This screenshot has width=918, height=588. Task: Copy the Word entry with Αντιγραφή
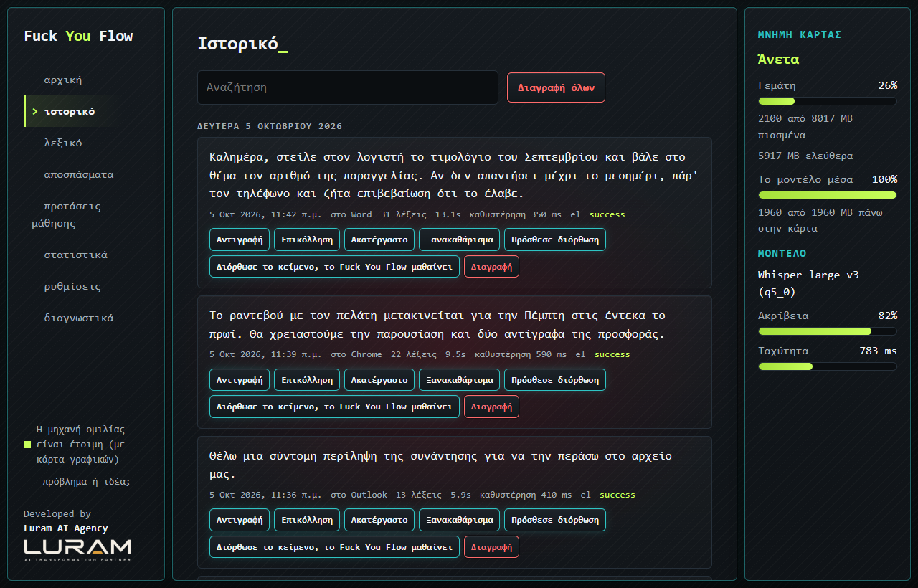coord(240,240)
